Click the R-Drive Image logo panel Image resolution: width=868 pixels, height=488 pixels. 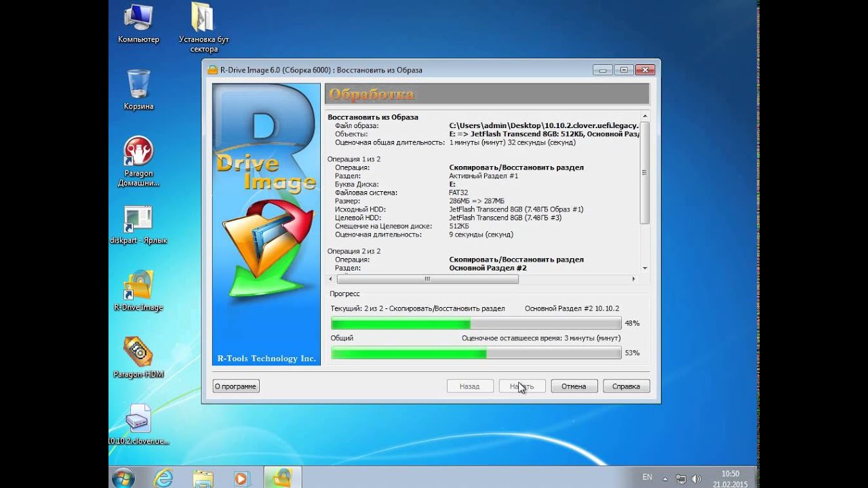pyautogui.click(x=266, y=224)
